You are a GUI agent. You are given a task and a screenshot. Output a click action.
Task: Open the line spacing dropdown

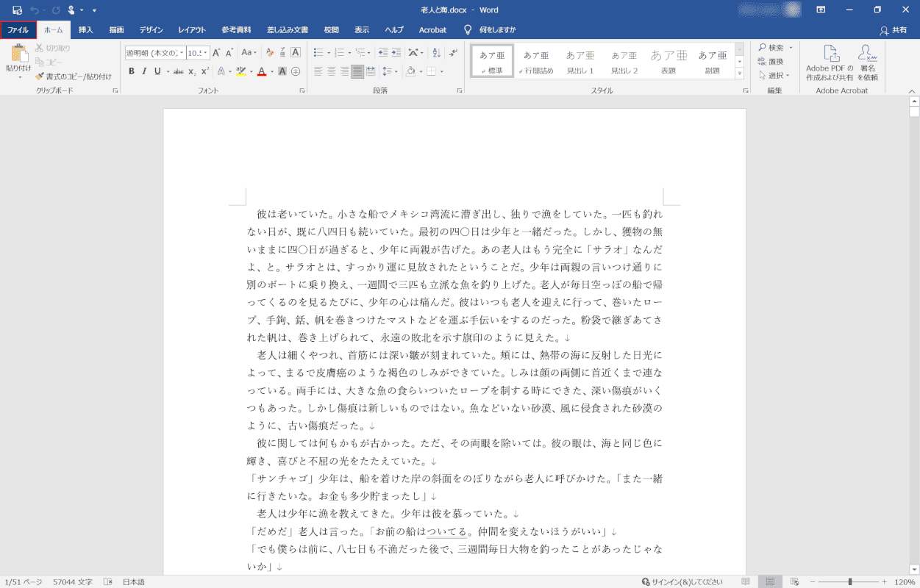(396, 71)
